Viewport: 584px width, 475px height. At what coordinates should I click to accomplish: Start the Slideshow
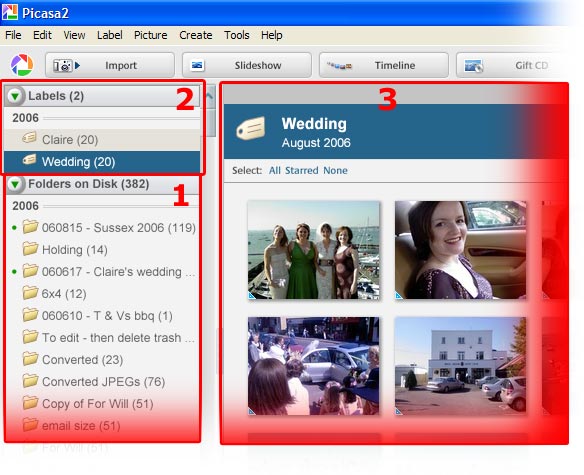click(x=247, y=65)
